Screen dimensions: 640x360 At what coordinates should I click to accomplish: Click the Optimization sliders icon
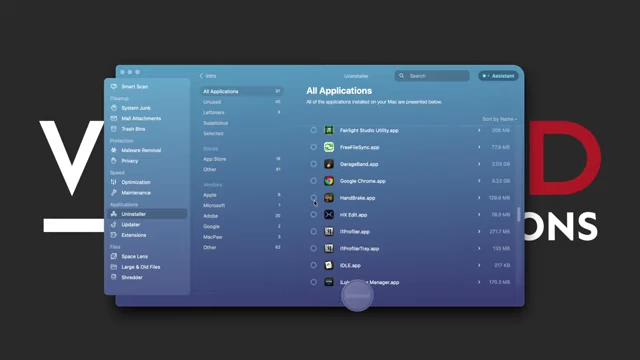[x=114, y=182]
